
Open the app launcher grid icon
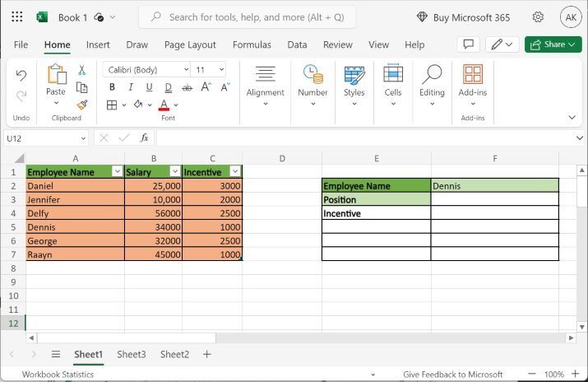click(17, 17)
